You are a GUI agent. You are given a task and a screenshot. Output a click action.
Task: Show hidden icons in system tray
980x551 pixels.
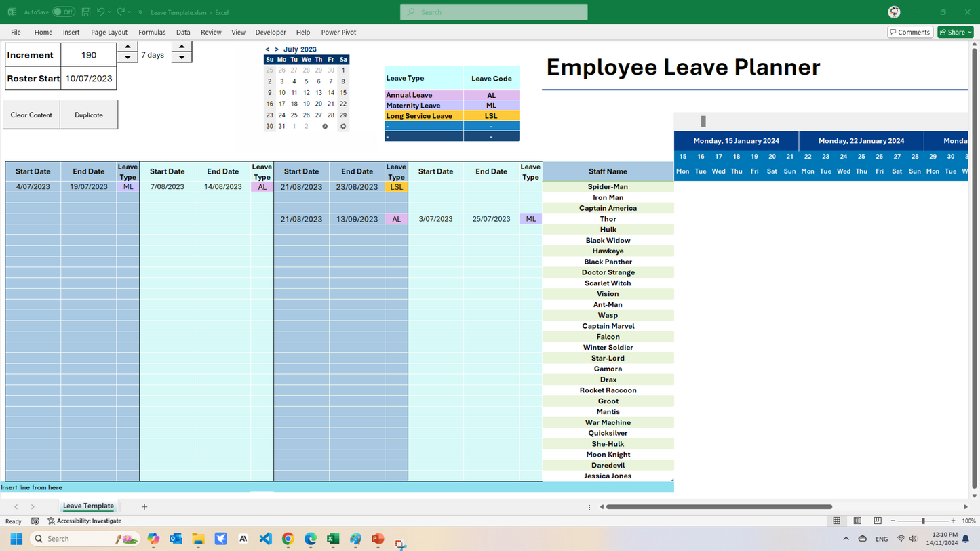tap(846, 539)
